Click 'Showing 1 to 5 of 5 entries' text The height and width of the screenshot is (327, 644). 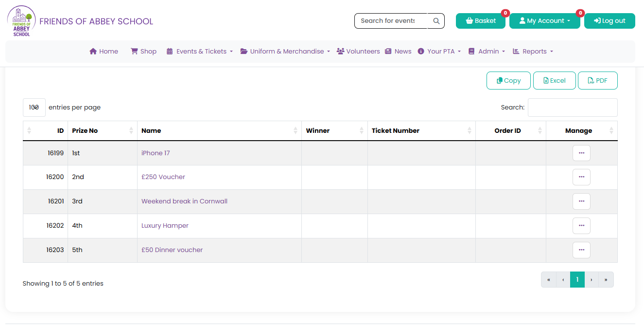point(63,283)
